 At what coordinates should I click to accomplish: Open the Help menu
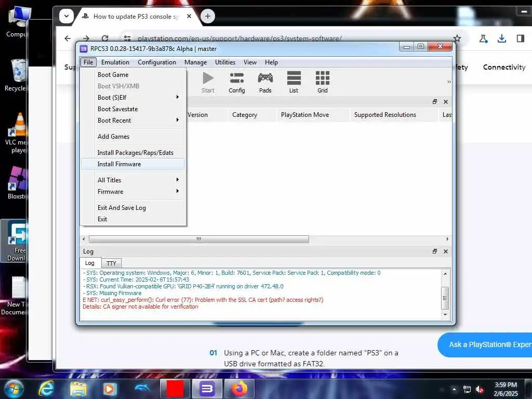pyautogui.click(x=271, y=62)
